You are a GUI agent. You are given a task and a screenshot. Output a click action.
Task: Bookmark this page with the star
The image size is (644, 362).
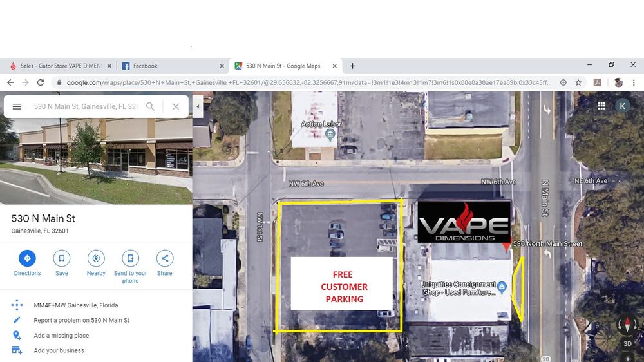(x=578, y=82)
